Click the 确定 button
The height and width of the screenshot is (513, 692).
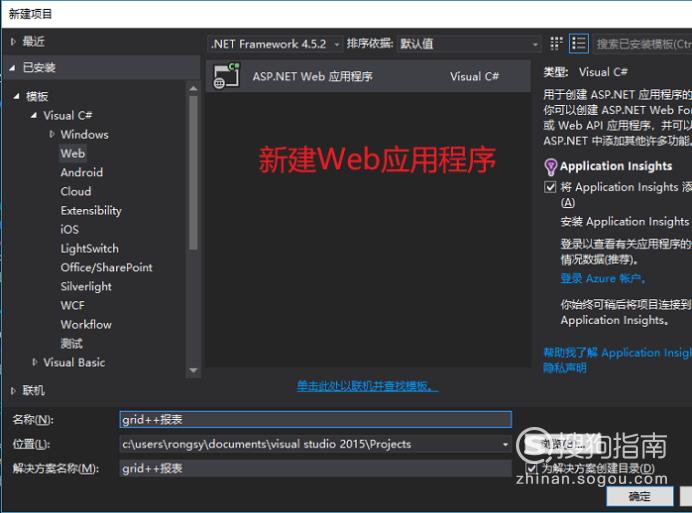coord(639,497)
